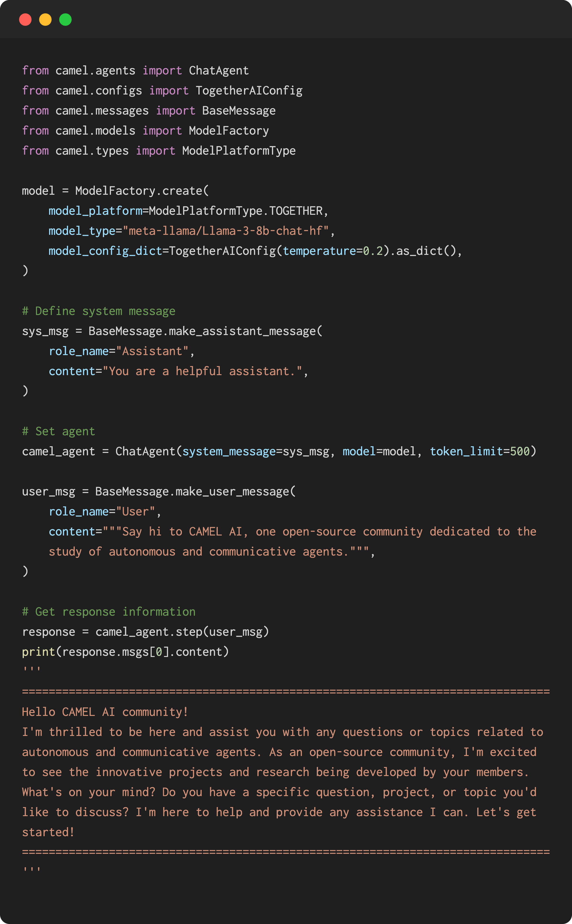
Task: Click the red close window dot
Action: point(25,20)
